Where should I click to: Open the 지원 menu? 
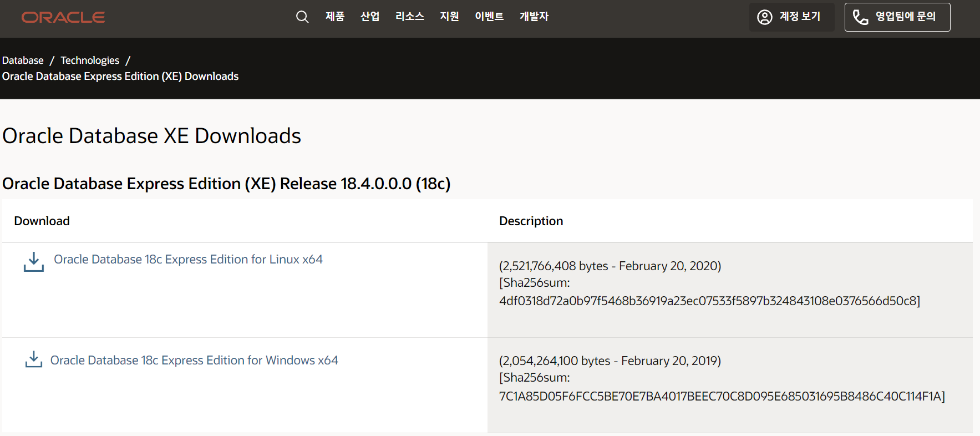(449, 17)
